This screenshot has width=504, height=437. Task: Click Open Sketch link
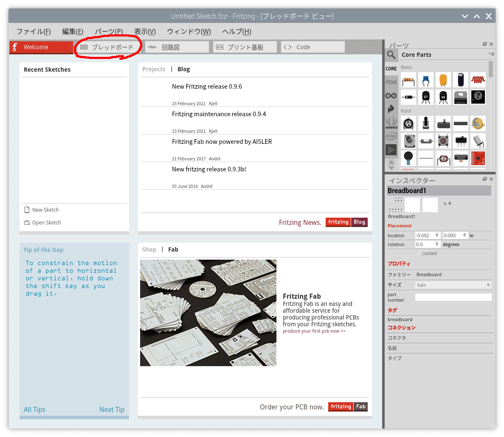(x=42, y=223)
